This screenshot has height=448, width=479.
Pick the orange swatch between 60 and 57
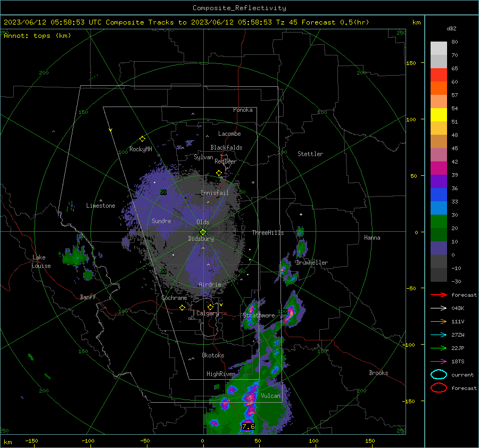click(x=439, y=88)
